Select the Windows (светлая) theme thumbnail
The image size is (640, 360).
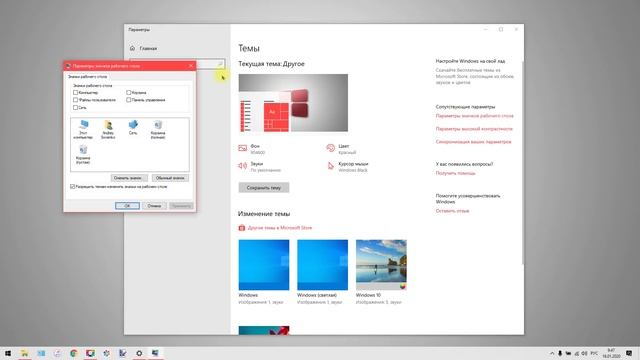pyautogui.click(x=322, y=265)
